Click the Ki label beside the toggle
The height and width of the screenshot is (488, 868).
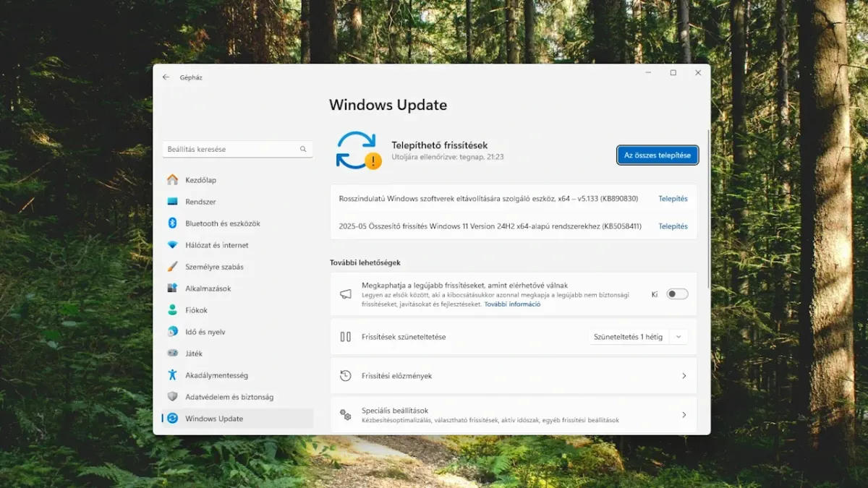pyautogui.click(x=655, y=294)
